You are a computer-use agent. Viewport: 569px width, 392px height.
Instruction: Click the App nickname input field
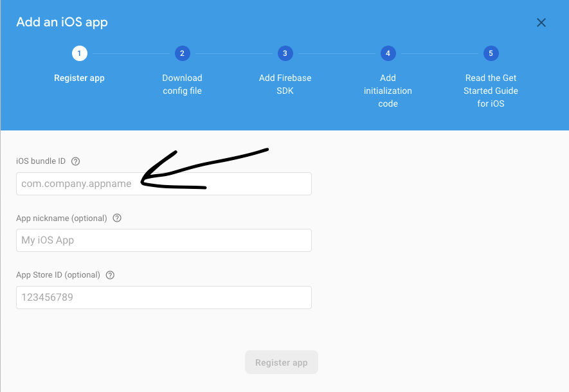pyautogui.click(x=163, y=240)
